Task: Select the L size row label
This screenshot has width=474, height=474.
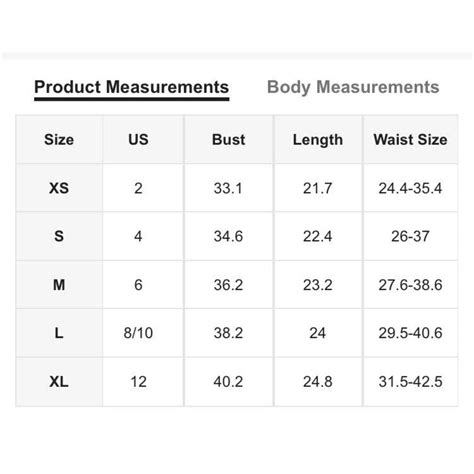Action: [x=59, y=333]
